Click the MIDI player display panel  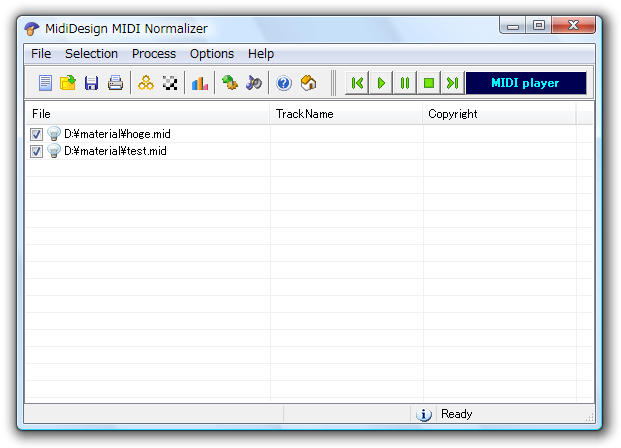click(526, 83)
